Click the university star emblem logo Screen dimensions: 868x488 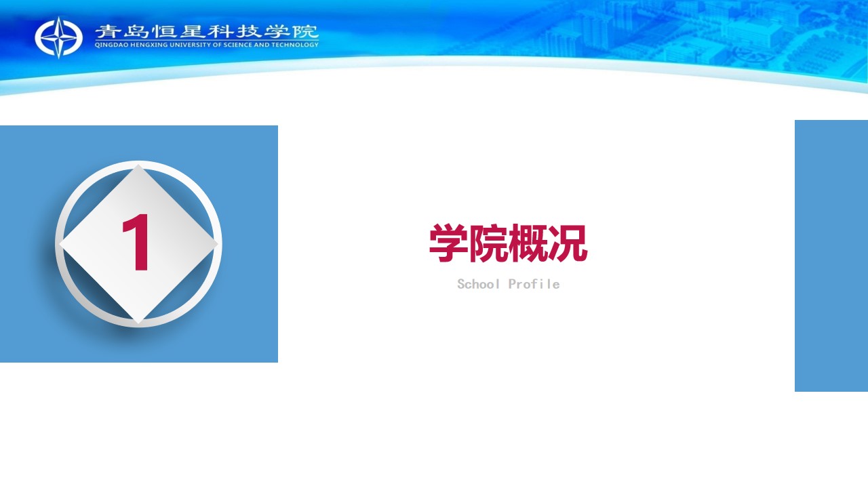click(x=59, y=37)
